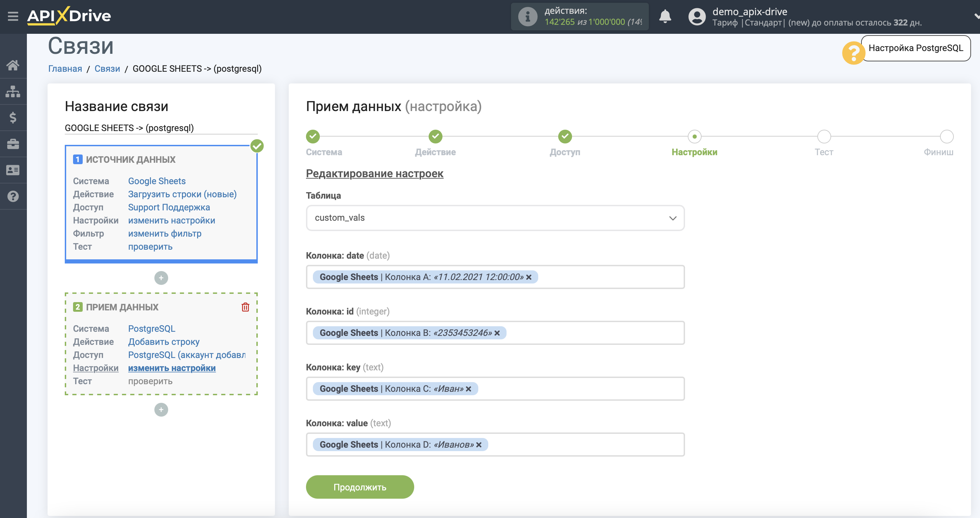Screen dimensions: 980x518
Task: Go to the Тест step
Action: coord(824,136)
